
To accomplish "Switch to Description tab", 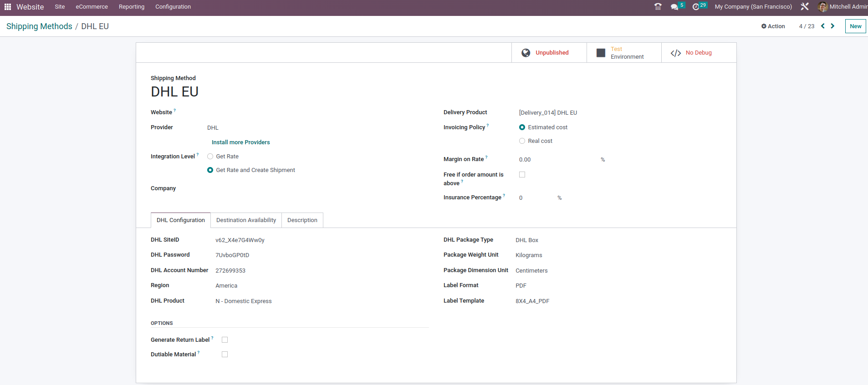I will pos(302,220).
